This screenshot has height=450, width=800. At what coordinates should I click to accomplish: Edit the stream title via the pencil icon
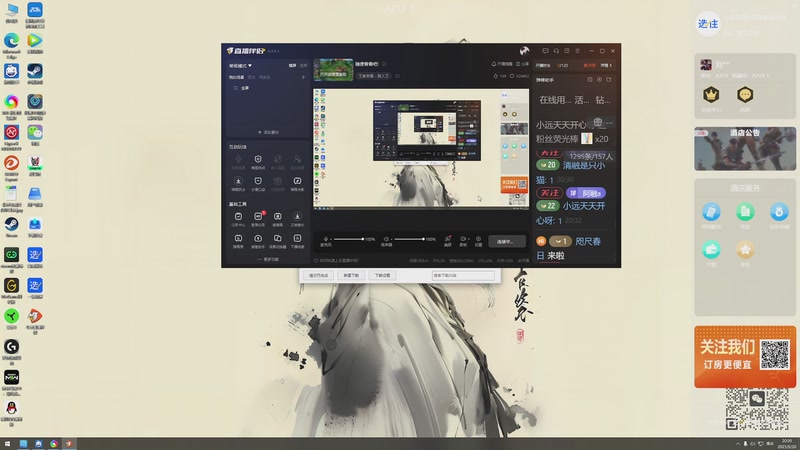384,64
